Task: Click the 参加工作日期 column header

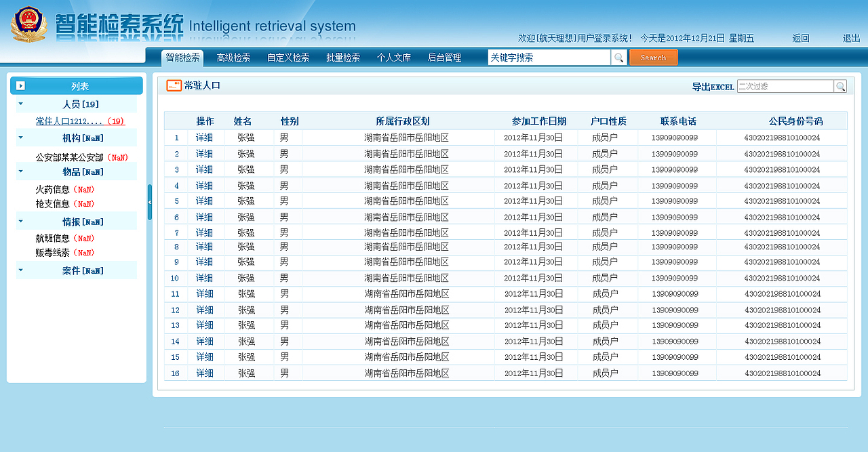Action: (x=539, y=121)
